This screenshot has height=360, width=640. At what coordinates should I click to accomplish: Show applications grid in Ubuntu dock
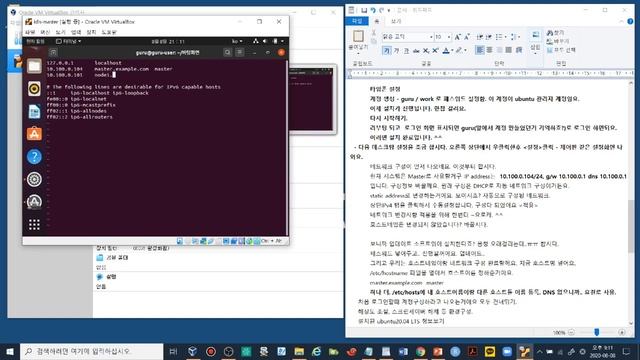click(x=34, y=224)
